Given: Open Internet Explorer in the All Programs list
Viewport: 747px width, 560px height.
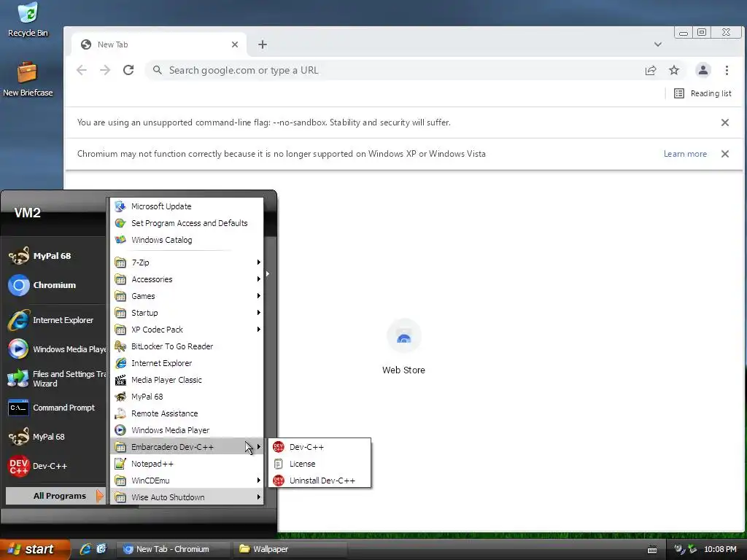Looking at the screenshot, I should click(x=187, y=363).
